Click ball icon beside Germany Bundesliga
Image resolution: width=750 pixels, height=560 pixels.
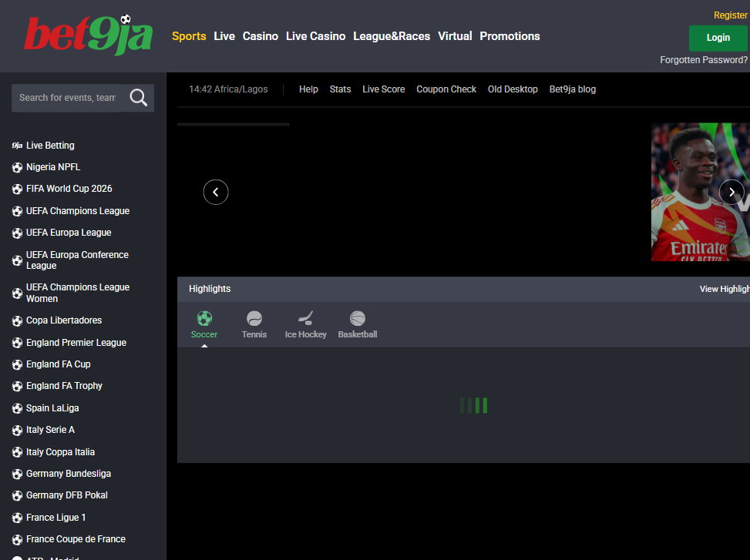17,474
